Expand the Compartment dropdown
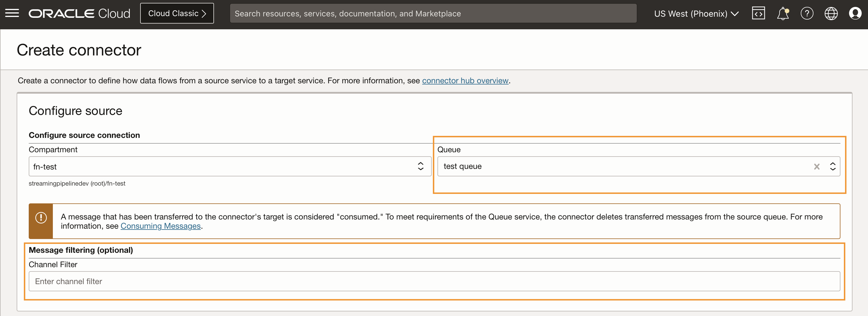Viewport: 868px width, 316px height. point(420,166)
